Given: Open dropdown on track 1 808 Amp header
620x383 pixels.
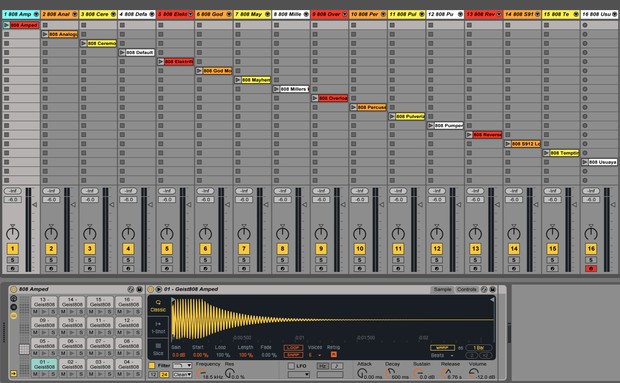Looking at the screenshot, I should (36, 14).
